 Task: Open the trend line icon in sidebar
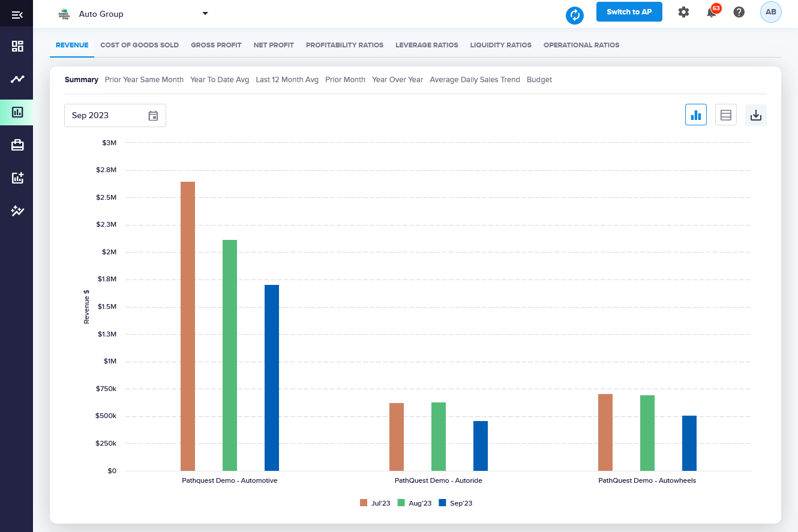(x=17, y=79)
